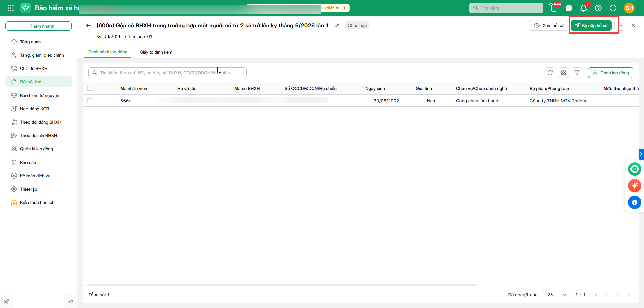Focus the employee search field
Viewport: 644px width, 308px height.
tap(167, 73)
